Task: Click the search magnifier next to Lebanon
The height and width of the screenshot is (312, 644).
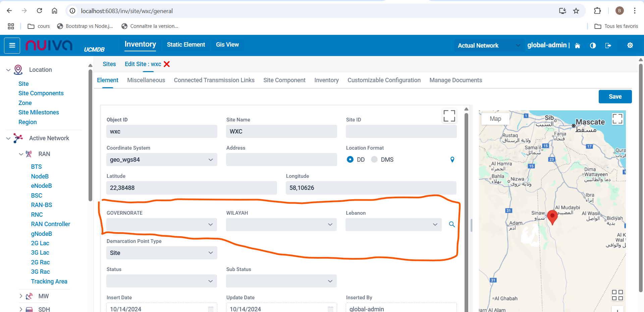Action: click(x=452, y=224)
